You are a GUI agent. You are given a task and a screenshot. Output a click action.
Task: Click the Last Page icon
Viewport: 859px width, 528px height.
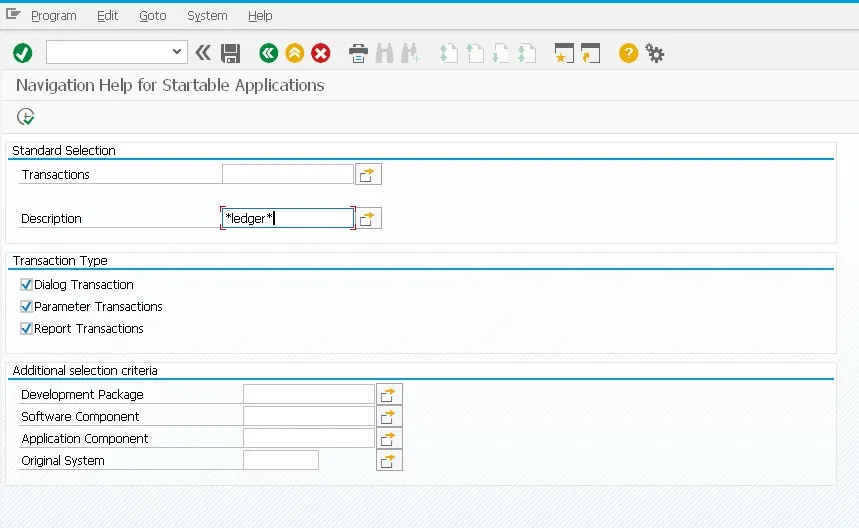(x=527, y=53)
